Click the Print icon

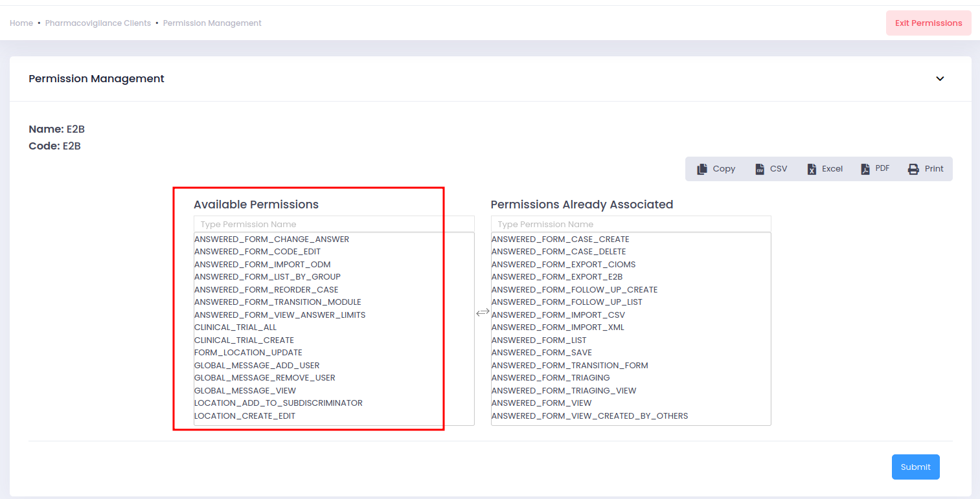(x=913, y=169)
